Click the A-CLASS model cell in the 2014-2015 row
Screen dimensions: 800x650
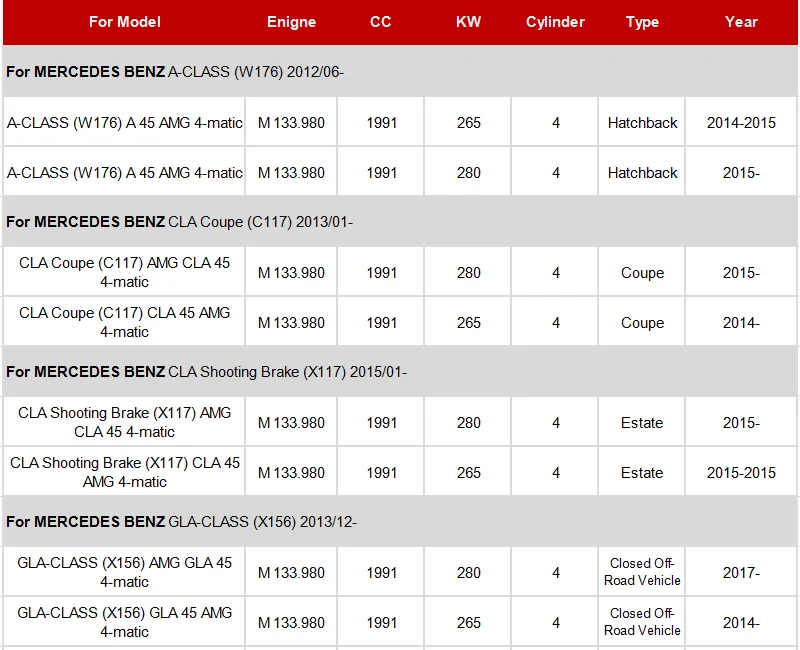pos(124,122)
